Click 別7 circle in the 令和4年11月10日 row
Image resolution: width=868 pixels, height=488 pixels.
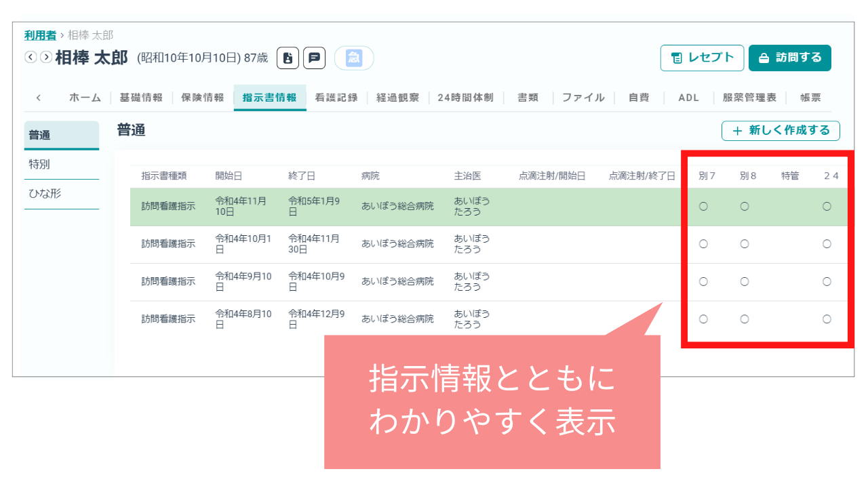pyautogui.click(x=703, y=207)
